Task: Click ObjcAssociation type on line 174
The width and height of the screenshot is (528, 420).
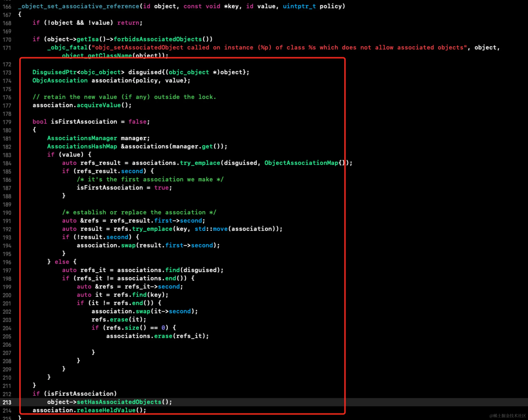Action: (60, 81)
